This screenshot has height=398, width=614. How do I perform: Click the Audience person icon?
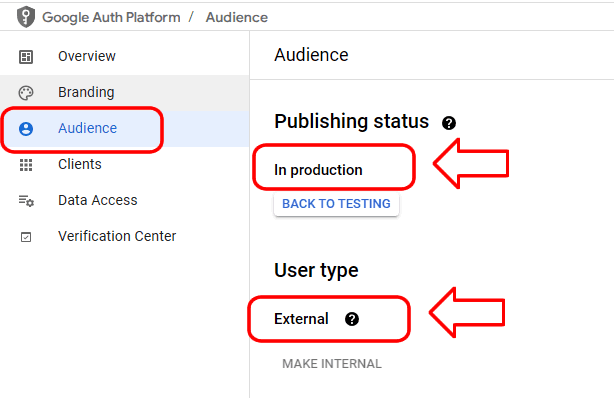click(x=26, y=129)
